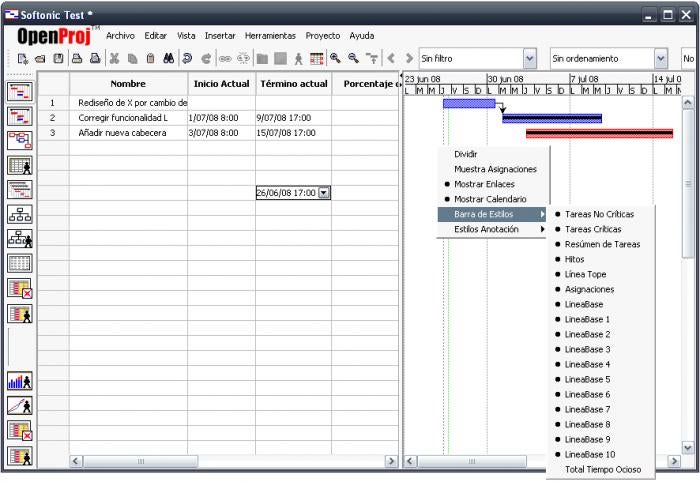Click the binoculars Find icon in toolbar

168,58
